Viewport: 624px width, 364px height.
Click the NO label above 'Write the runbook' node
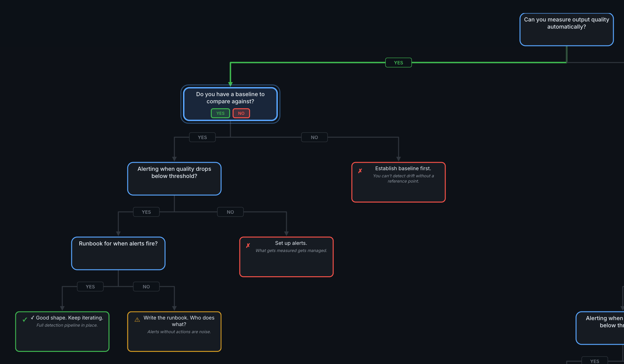pos(146,287)
